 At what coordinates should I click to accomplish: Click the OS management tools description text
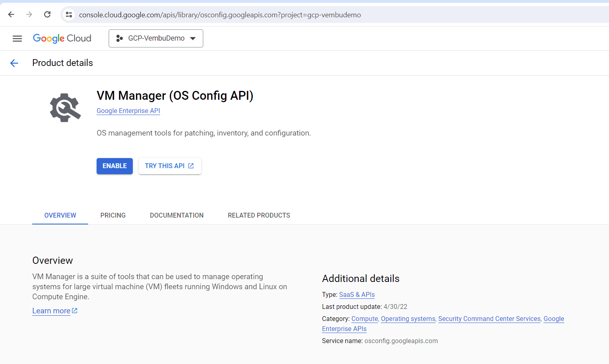tap(204, 133)
